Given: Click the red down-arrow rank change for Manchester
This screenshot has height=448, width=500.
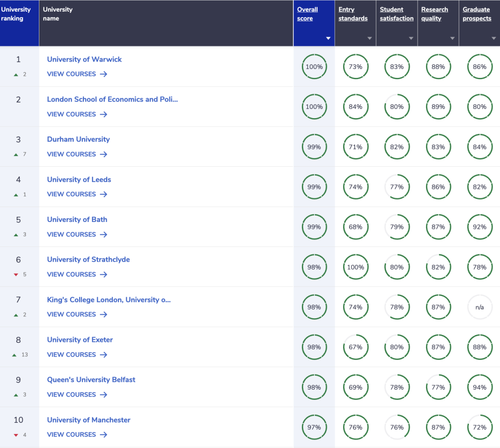Looking at the screenshot, I should pyautogui.click(x=16, y=435).
